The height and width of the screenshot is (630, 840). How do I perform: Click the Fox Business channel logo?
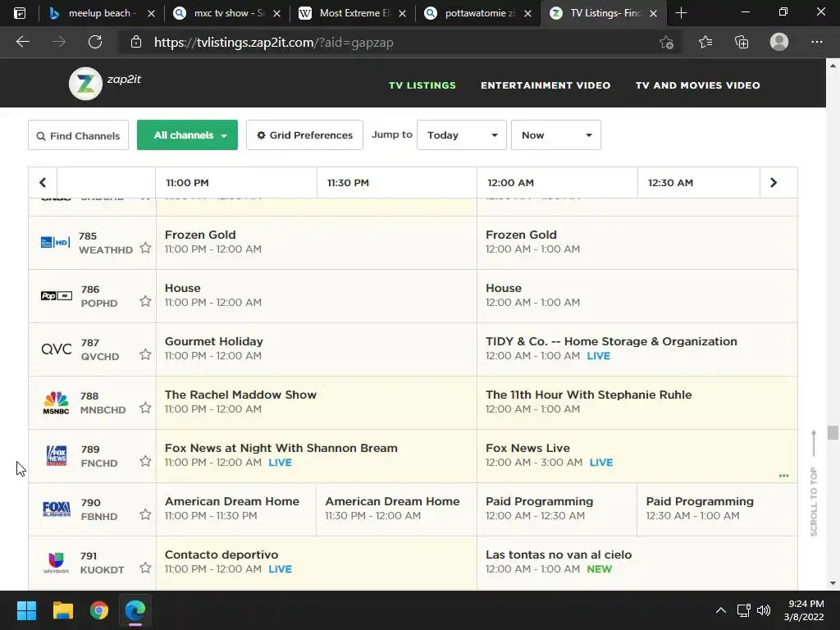(57, 509)
